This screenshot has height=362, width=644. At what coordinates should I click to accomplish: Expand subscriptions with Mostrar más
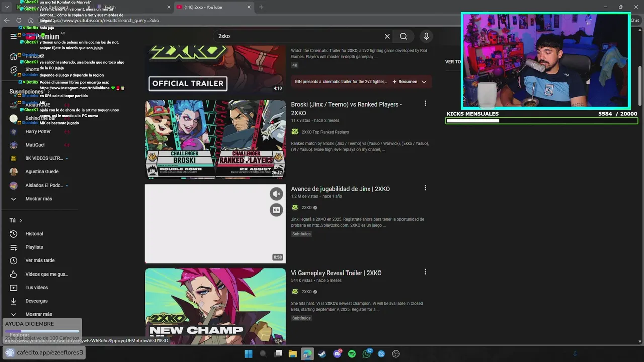[x=39, y=199]
